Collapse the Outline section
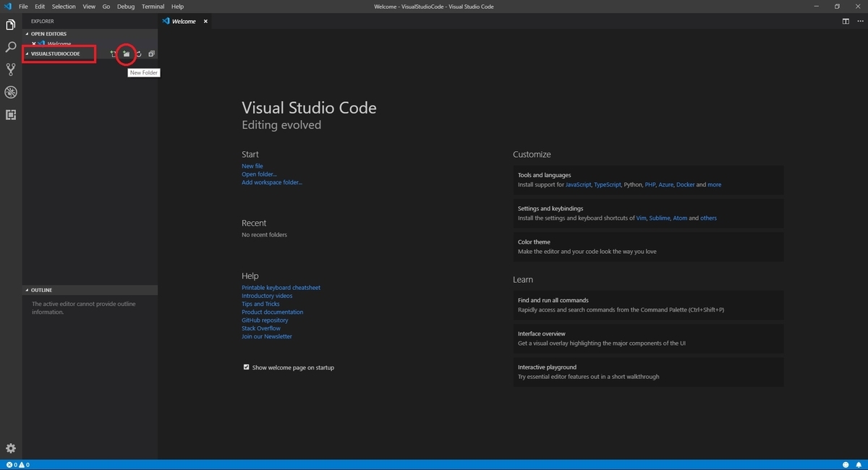Image resolution: width=868 pixels, height=470 pixels. [x=41, y=290]
